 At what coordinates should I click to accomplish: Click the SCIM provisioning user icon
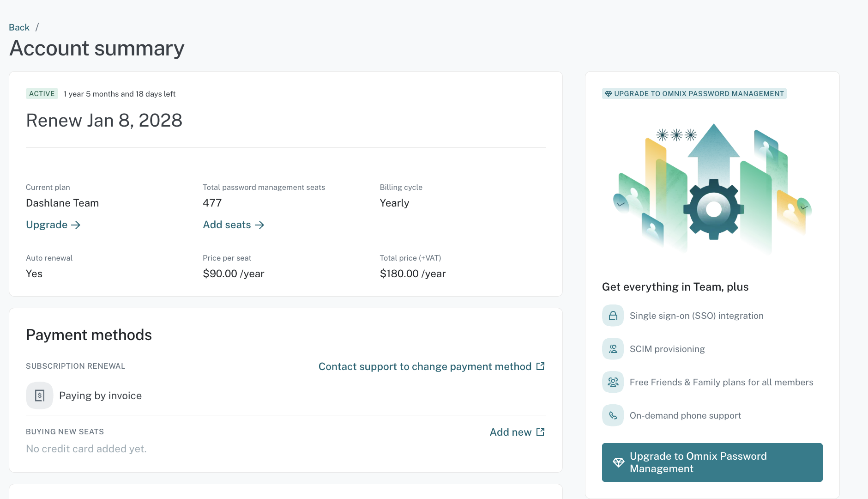pos(613,349)
